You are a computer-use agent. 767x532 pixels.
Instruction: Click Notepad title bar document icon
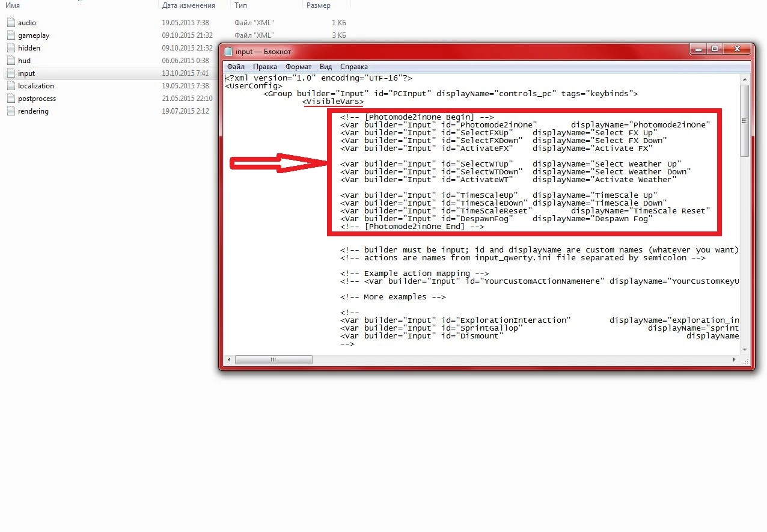228,52
